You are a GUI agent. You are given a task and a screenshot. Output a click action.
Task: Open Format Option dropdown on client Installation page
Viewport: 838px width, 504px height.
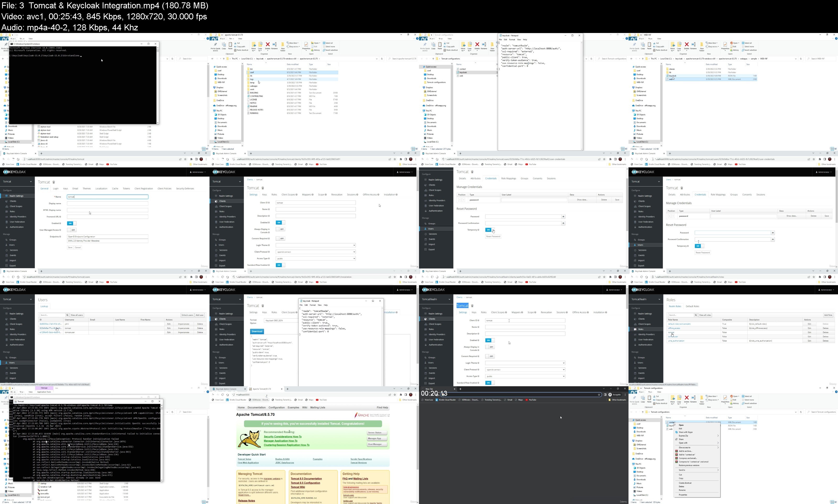[281, 320]
